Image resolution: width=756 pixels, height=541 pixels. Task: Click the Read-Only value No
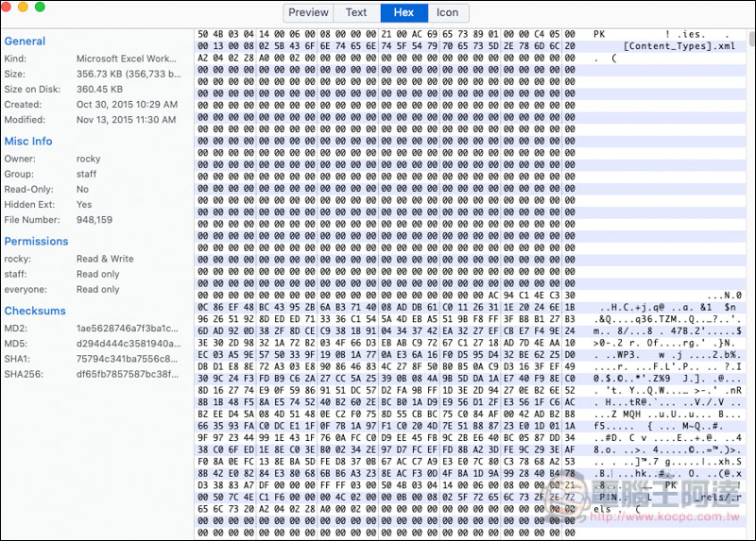coord(82,190)
